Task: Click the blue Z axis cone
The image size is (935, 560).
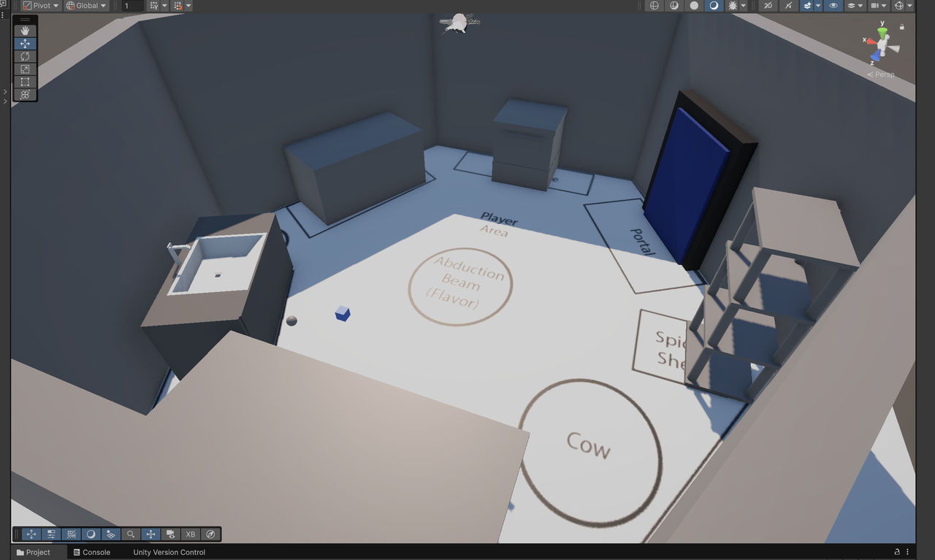Action: pyautogui.click(x=875, y=56)
